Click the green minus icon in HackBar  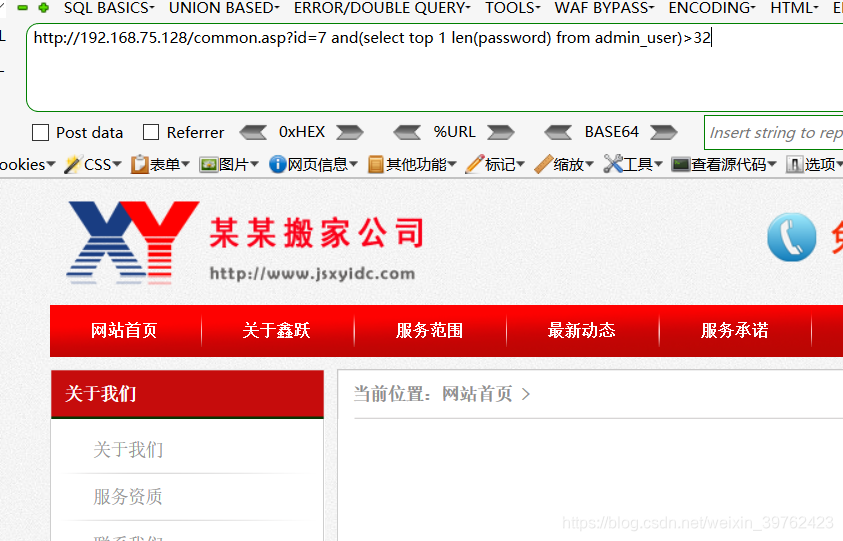click(22, 8)
